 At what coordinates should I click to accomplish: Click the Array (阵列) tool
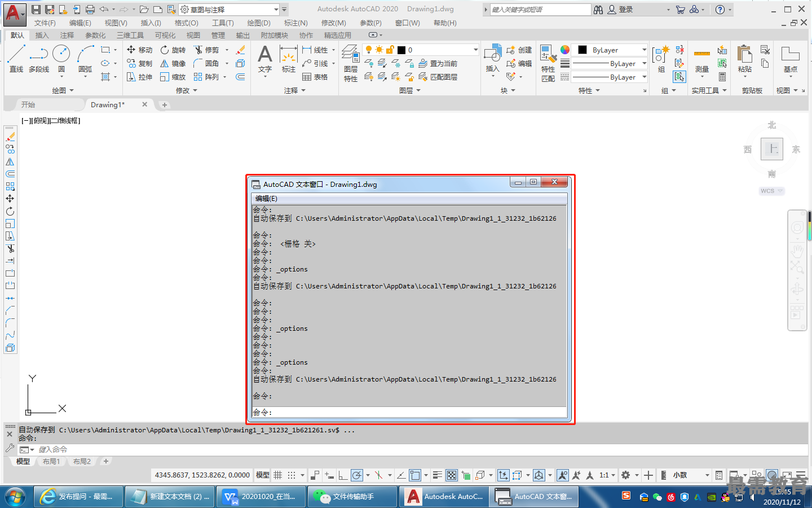pyautogui.click(x=206, y=77)
